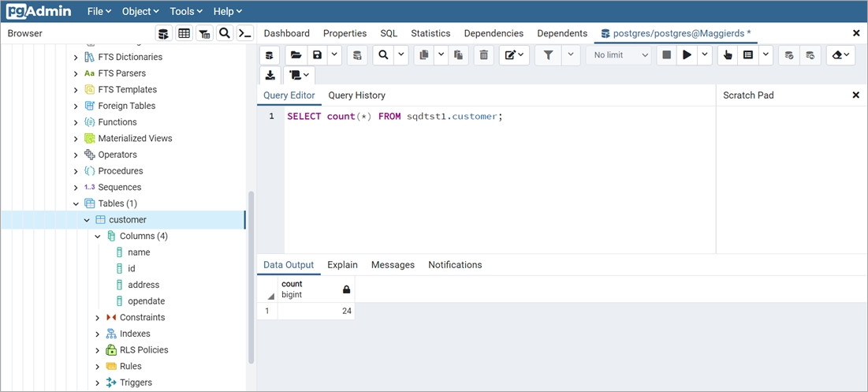Select the opendate column in tree
The width and height of the screenshot is (868, 392).
(146, 301)
